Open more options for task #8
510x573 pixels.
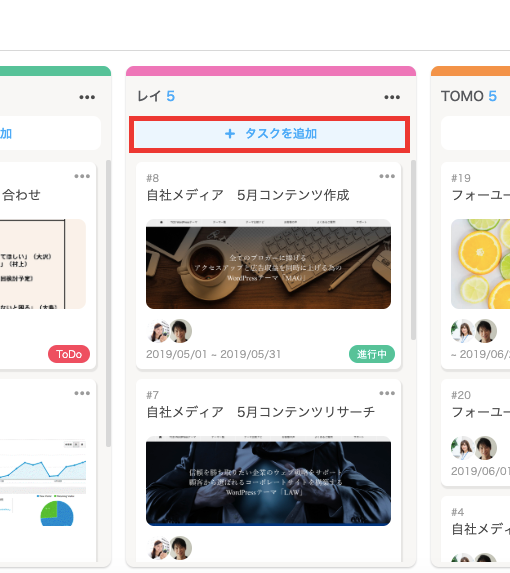coord(387,176)
